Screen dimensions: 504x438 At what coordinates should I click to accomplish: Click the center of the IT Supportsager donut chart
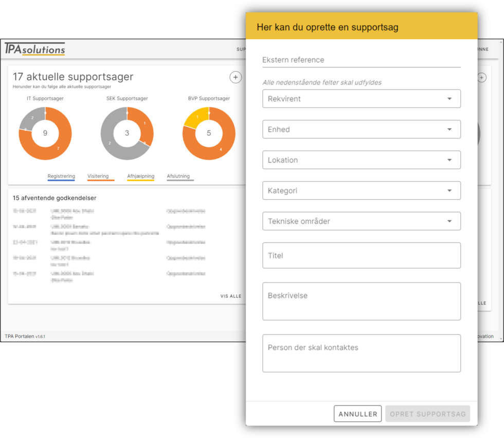(45, 133)
